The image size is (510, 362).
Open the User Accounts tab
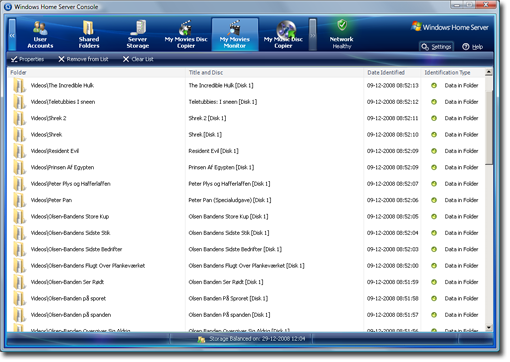40,35
